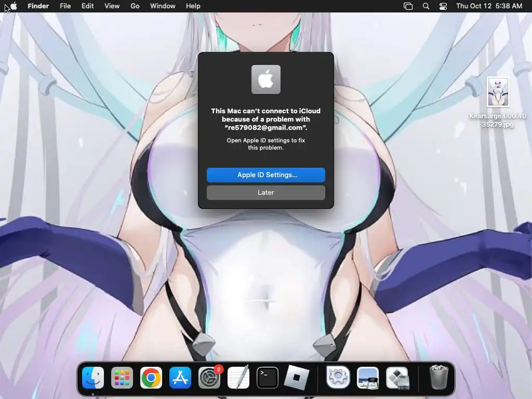
Task: Open System Settings with badge 2
Action: [x=209, y=378]
